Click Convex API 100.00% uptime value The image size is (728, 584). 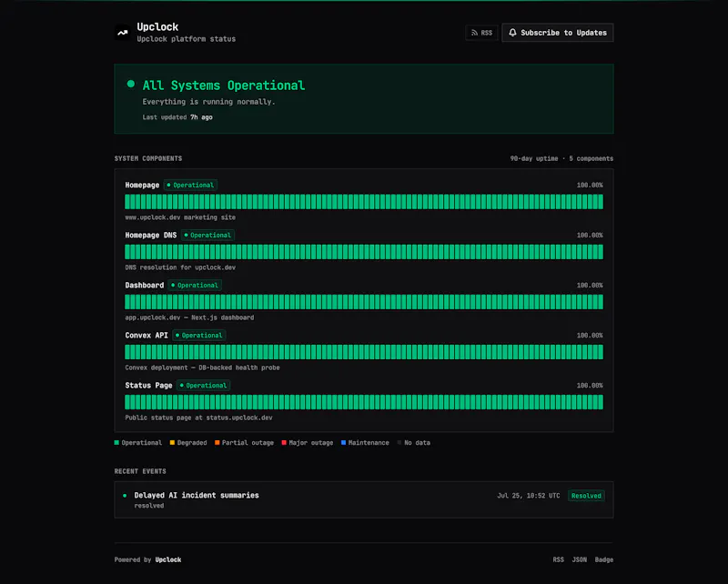pyautogui.click(x=590, y=335)
